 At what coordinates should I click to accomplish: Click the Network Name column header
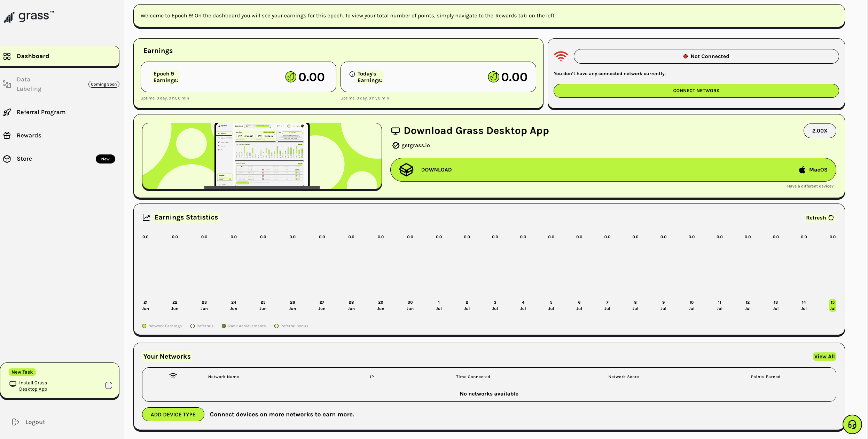(224, 377)
